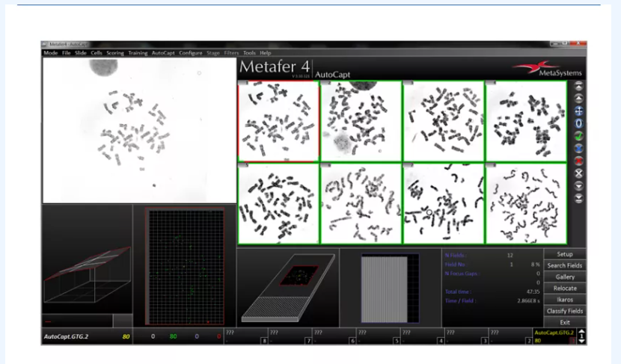The width and height of the screenshot is (621, 364).
Task: Launch Ikaros button
Action: (565, 300)
